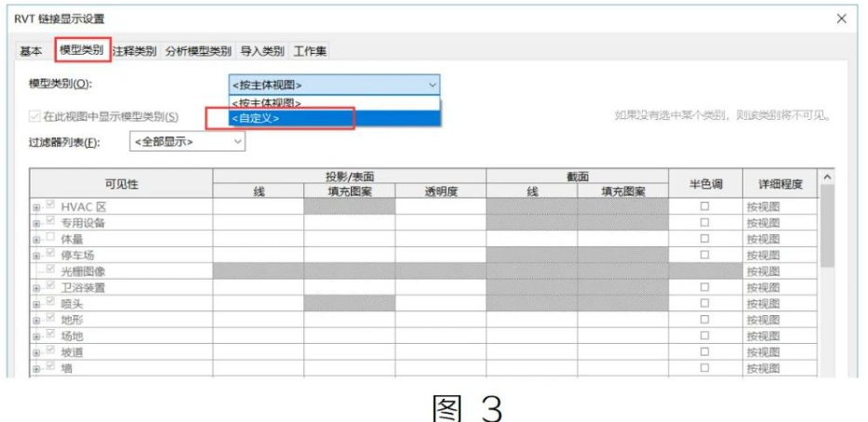Expand the HVAC 区 tree row
Screen dimensions: 868x422
click(x=36, y=208)
